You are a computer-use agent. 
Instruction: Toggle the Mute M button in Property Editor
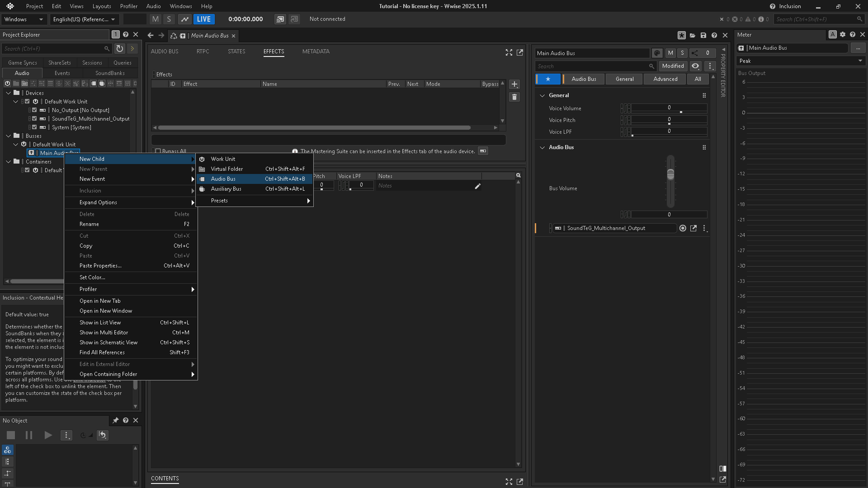[x=670, y=53]
